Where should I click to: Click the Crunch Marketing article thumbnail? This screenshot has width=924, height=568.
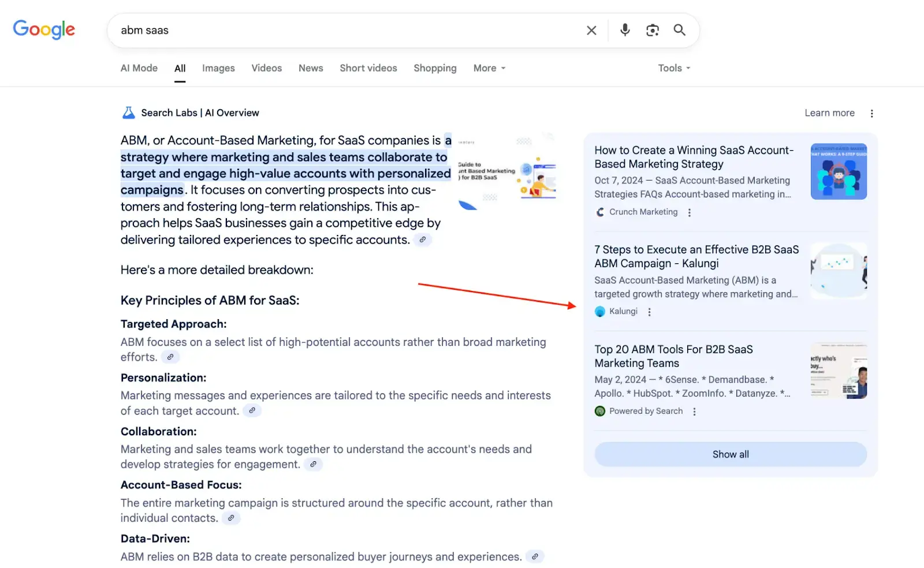(x=839, y=171)
